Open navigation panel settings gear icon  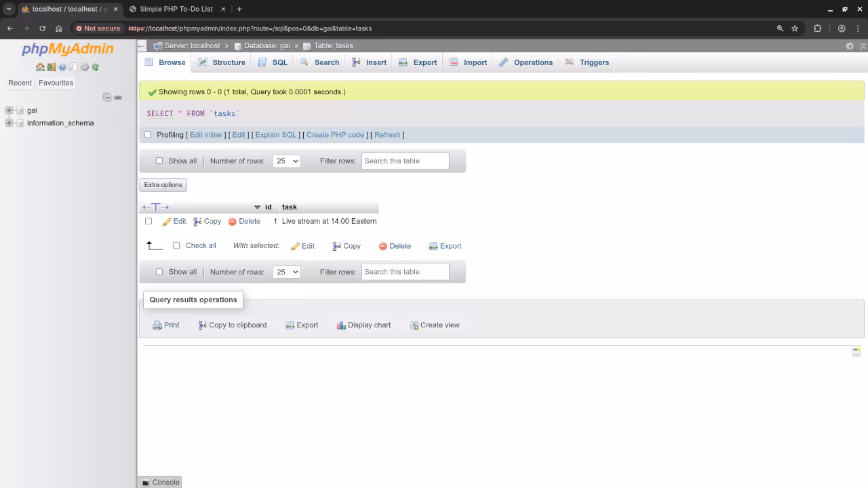(x=84, y=67)
